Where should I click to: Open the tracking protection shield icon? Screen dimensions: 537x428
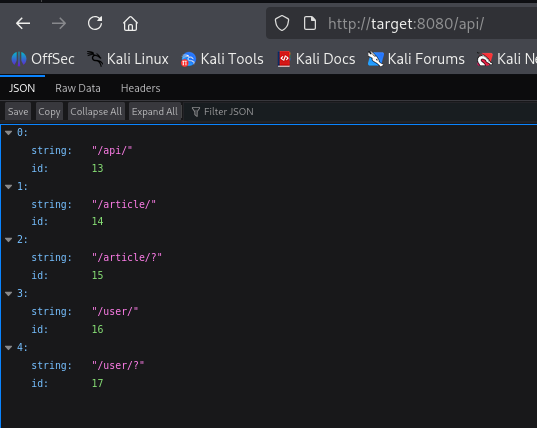click(x=282, y=23)
